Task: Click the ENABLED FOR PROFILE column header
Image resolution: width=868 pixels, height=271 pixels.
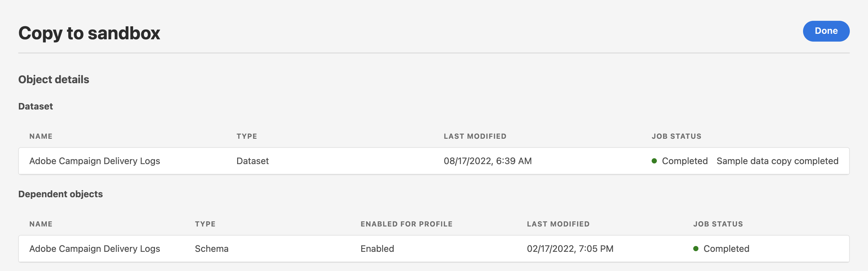Action: click(x=406, y=224)
